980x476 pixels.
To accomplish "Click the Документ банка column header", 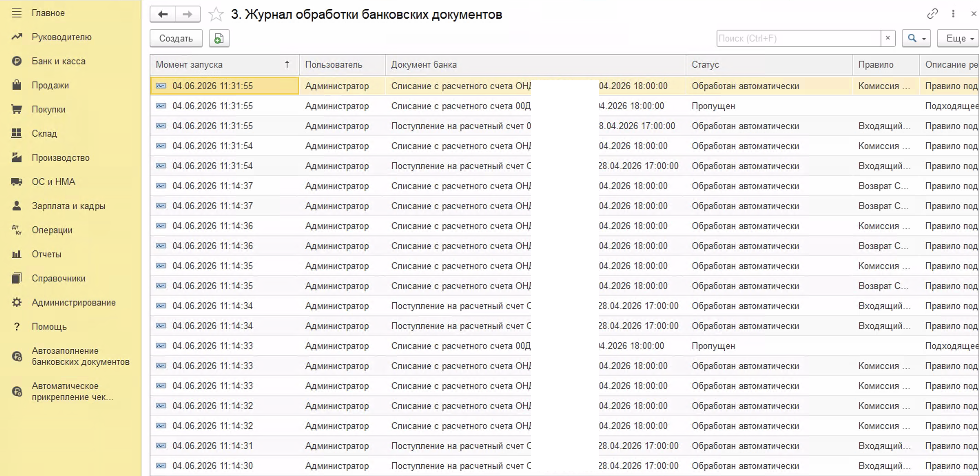I will tap(535, 65).
